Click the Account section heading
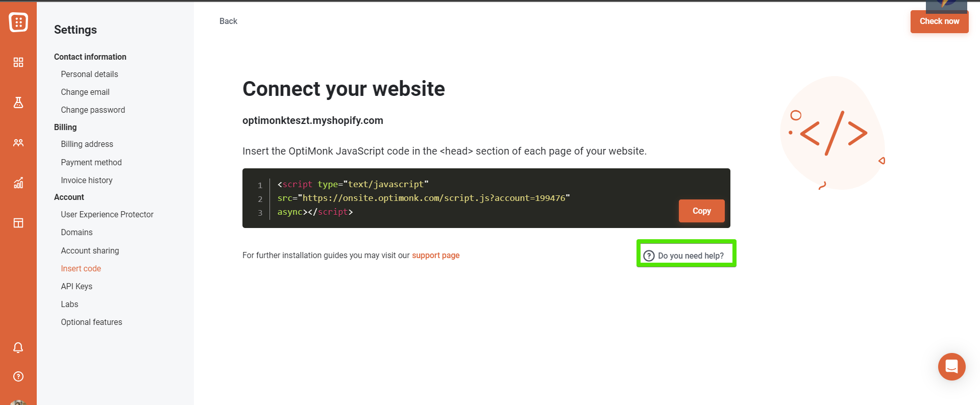This screenshot has height=405, width=980. point(69,197)
